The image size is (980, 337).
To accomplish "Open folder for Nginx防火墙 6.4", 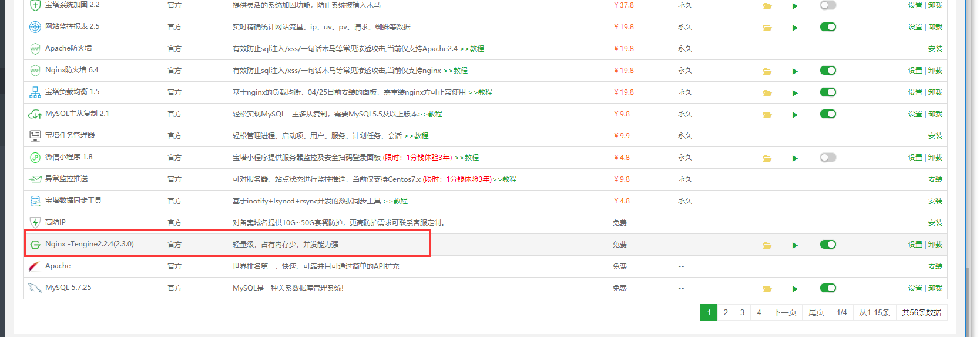I will coord(767,71).
